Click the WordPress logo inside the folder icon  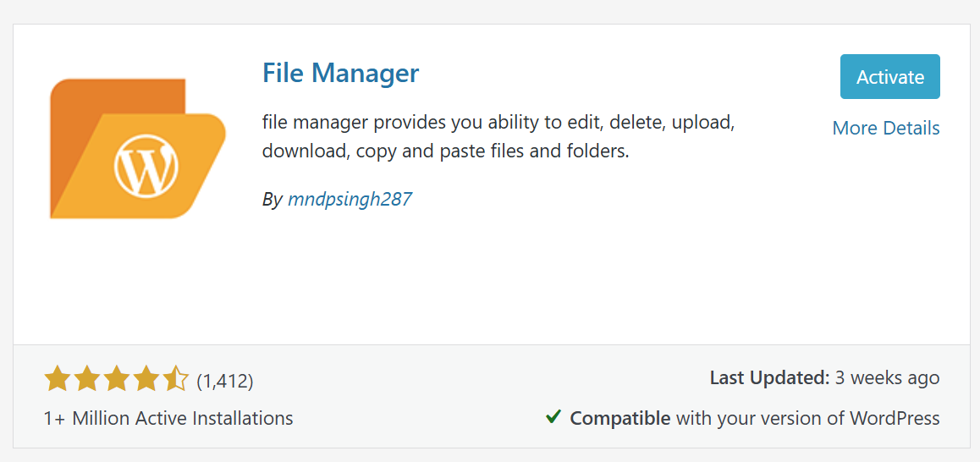coord(146,163)
